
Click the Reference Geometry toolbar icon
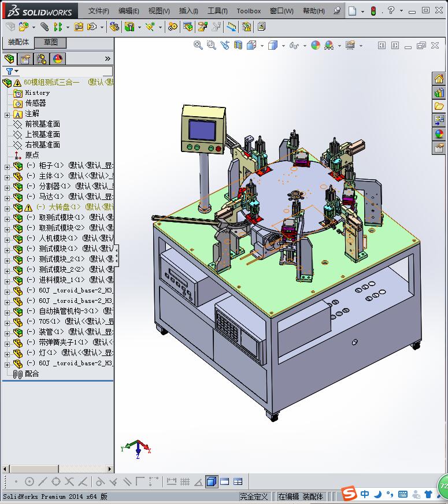pyautogui.click(x=150, y=27)
